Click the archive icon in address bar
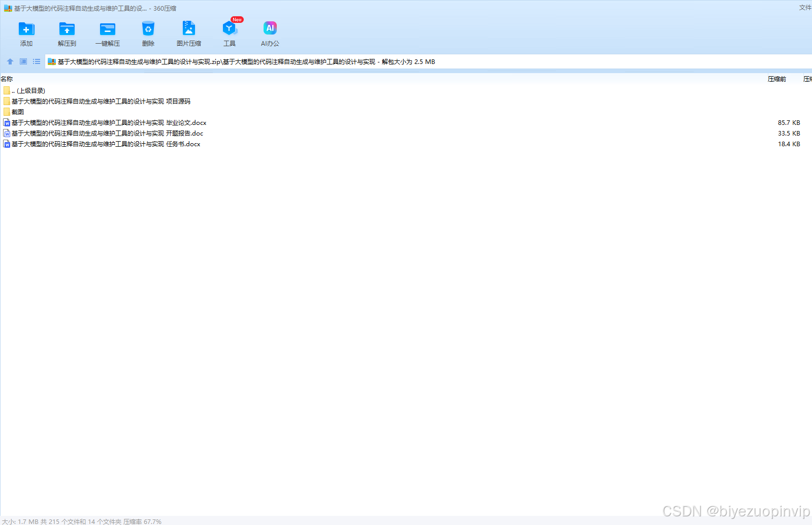The height and width of the screenshot is (525, 812). coord(51,61)
